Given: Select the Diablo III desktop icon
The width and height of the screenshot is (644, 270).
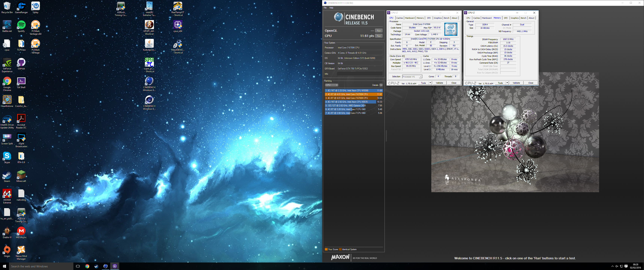Looking at the screenshot, I should tap(7, 233).
